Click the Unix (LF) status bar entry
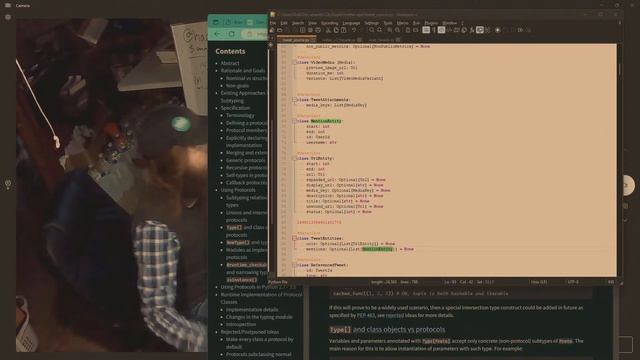Screen dimensions: 640x360 click(x=539, y=282)
